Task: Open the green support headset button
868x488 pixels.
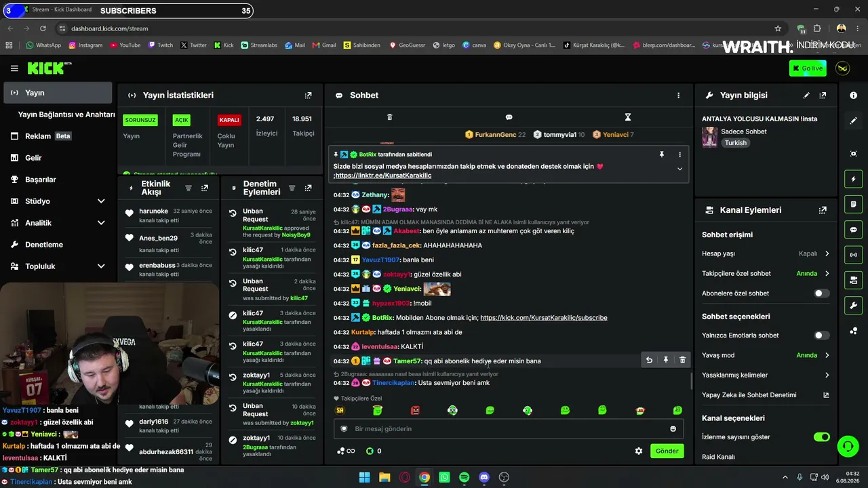Action: click(x=848, y=446)
